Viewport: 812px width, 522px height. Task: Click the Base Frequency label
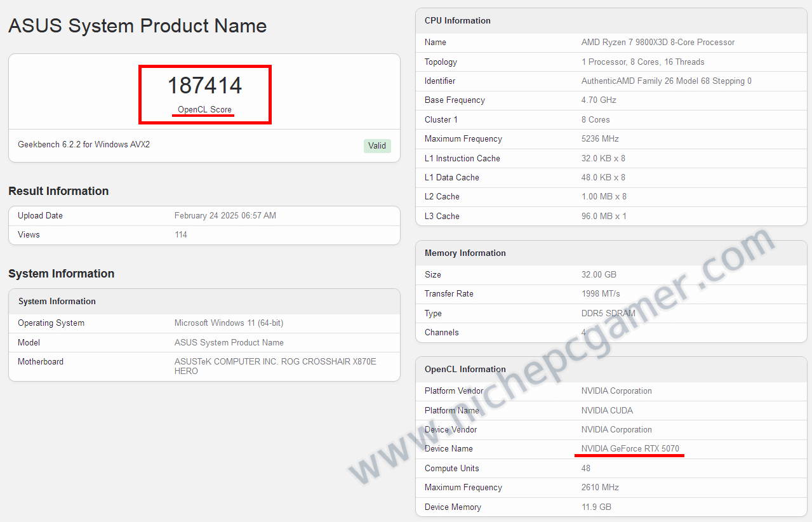click(x=455, y=100)
